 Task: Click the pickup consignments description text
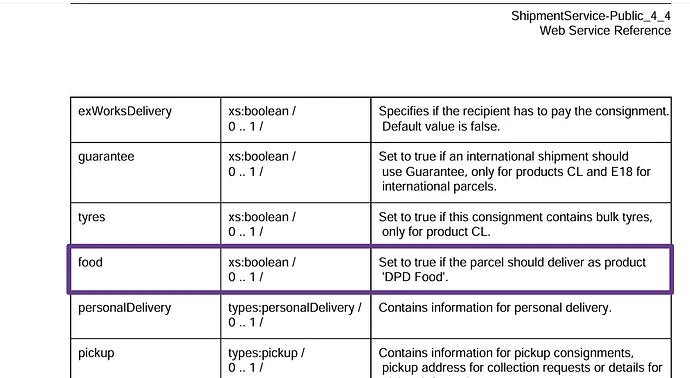point(506,353)
